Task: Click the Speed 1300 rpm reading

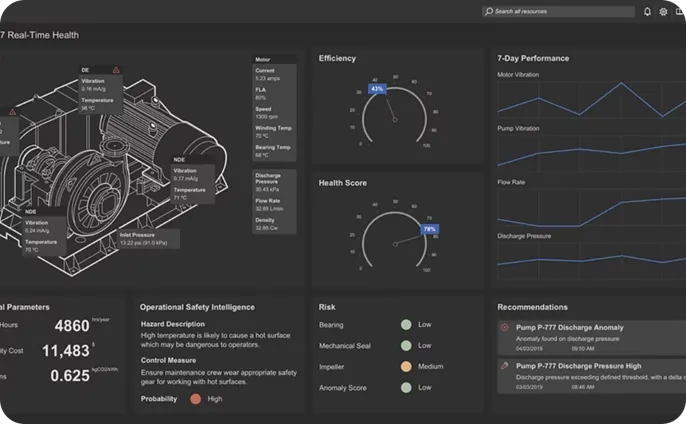Action: tap(267, 113)
